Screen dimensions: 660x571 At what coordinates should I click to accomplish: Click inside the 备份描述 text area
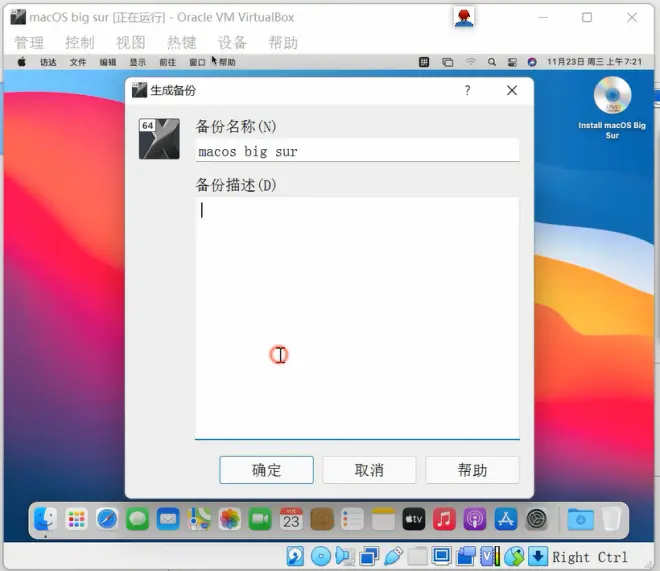[x=357, y=318]
